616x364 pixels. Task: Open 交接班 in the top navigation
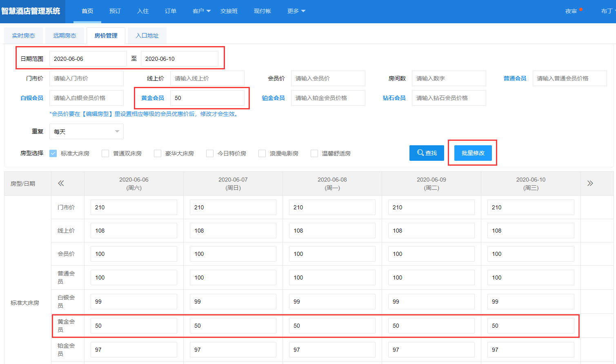point(229,11)
